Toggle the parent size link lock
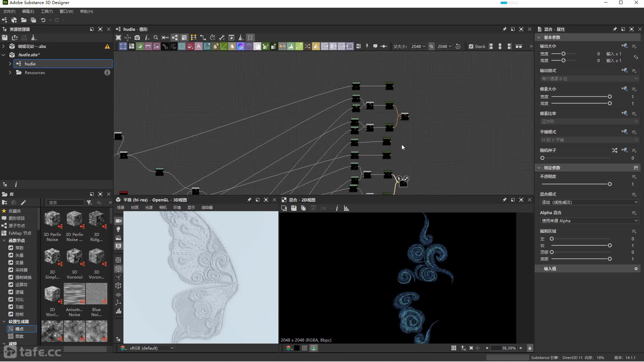Screen dimensions: 644x362 431,47
